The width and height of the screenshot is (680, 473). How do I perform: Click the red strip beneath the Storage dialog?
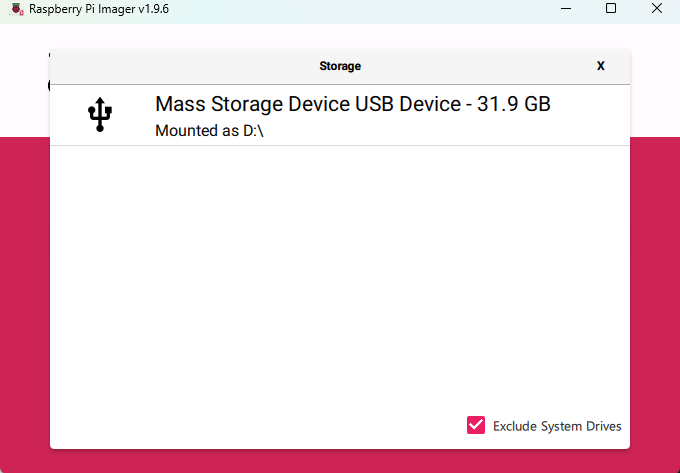tap(340, 461)
